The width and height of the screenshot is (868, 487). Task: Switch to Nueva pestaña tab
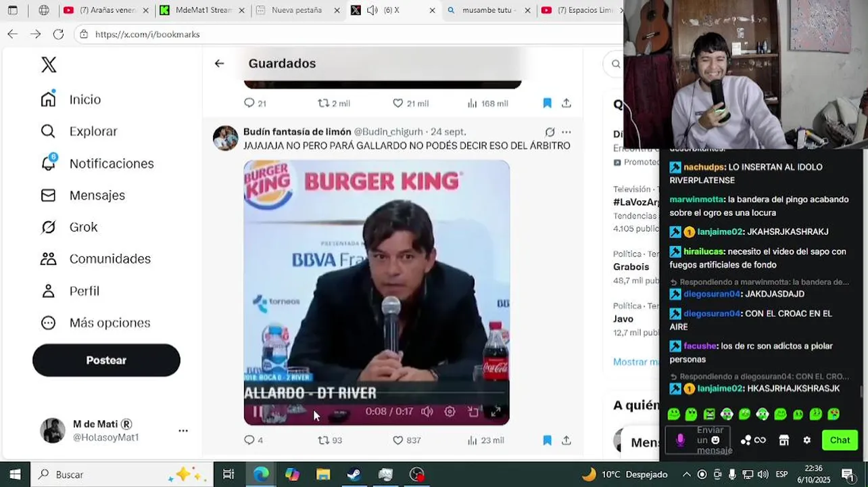click(296, 10)
